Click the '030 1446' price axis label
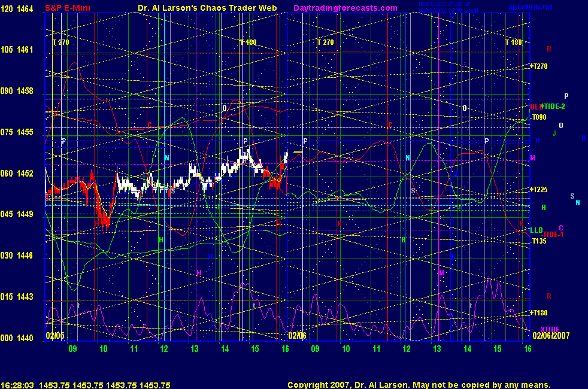The height and width of the screenshot is (389, 588). 17,255
